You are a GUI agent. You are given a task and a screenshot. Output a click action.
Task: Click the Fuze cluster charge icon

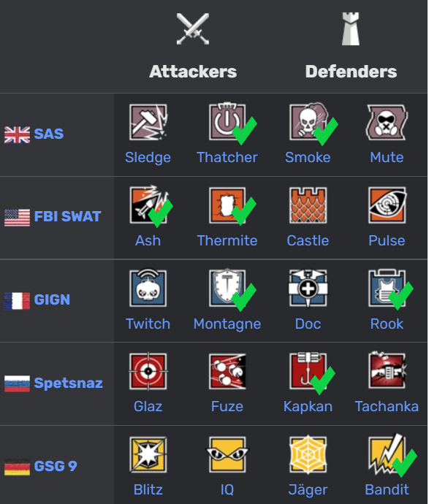(x=227, y=372)
